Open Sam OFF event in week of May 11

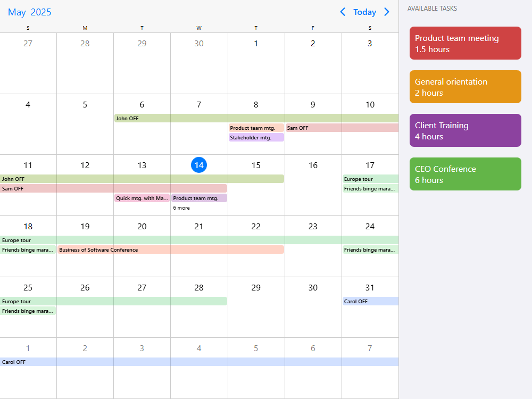point(113,188)
